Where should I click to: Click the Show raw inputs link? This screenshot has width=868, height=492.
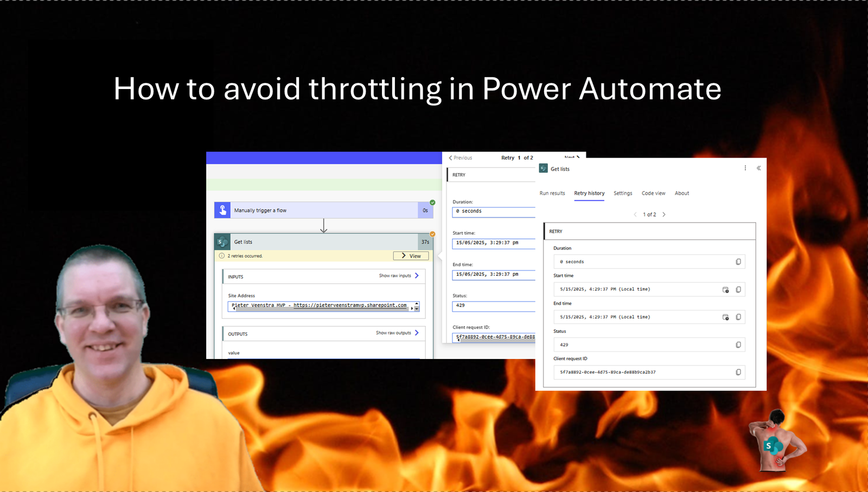tap(395, 276)
